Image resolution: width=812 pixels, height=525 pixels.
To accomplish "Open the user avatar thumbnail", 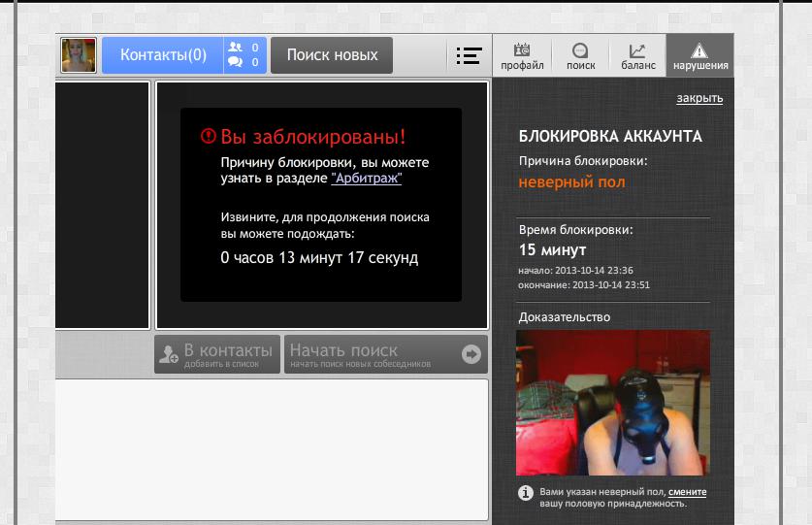I will click(79, 55).
